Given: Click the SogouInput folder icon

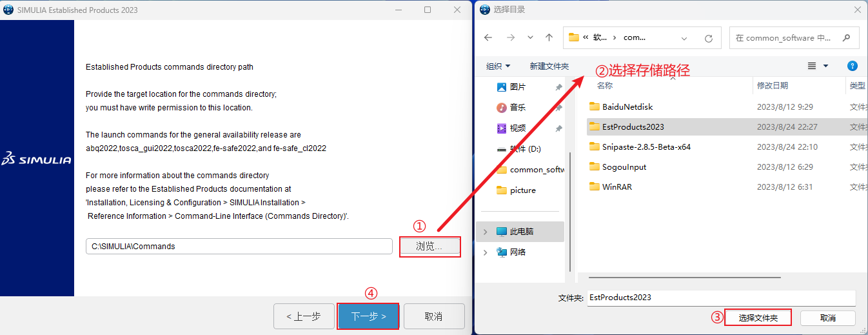Looking at the screenshot, I should 594,167.
